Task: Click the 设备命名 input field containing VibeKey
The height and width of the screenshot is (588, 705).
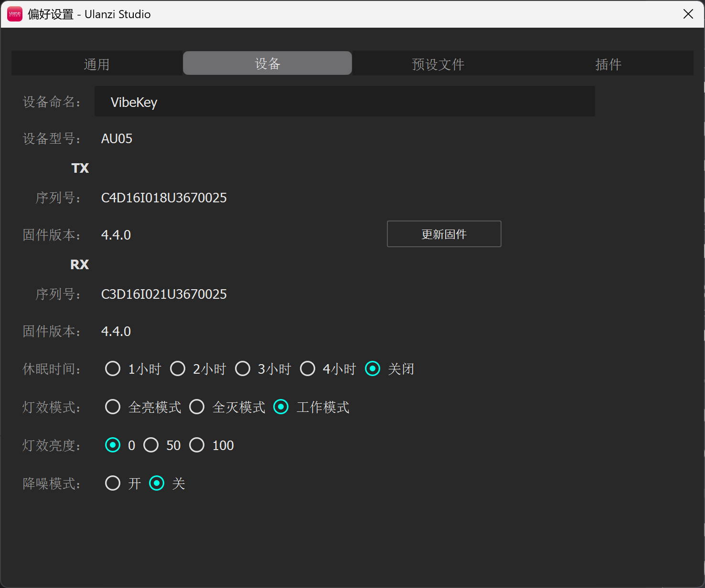Action: (x=345, y=102)
